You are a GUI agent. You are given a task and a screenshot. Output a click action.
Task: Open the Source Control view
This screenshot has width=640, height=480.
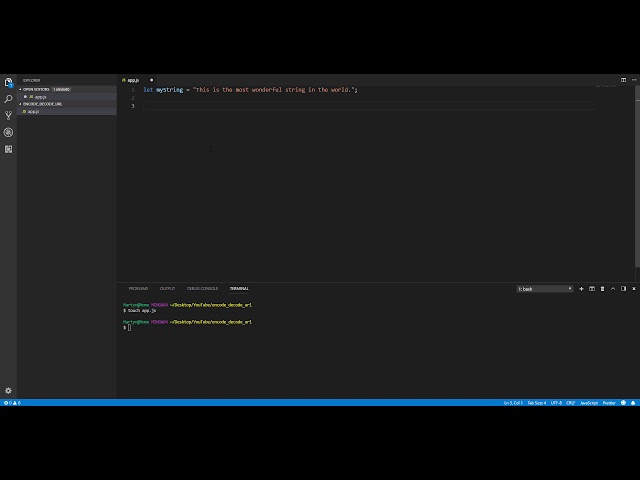(x=8, y=116)
